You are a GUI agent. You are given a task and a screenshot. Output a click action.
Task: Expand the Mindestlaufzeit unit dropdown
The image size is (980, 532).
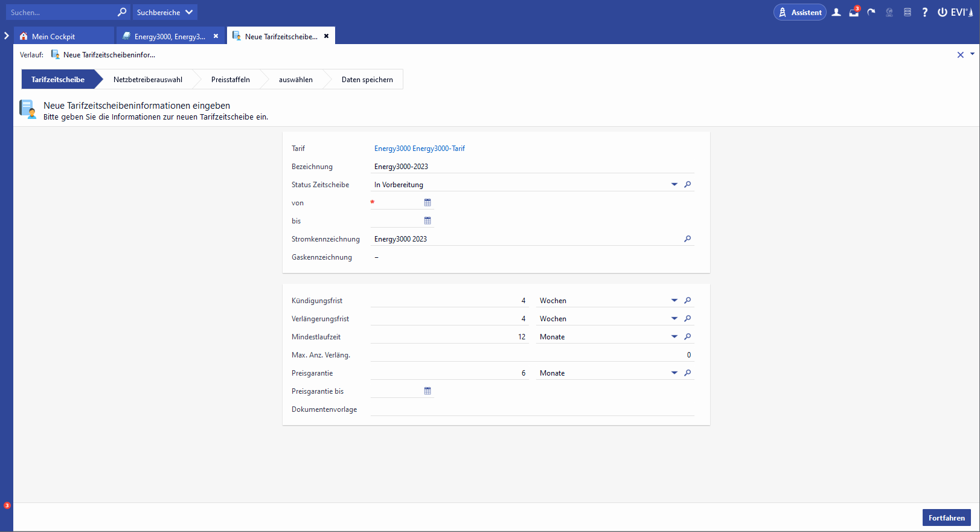tap(674, 337)
